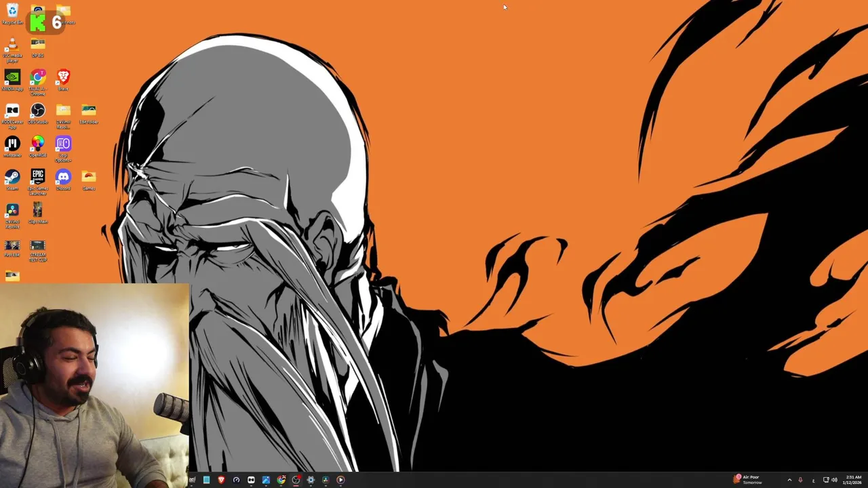Open the speed gauge app in taskbar
This screenshot has height=488, width=868.
coord(236,480)
